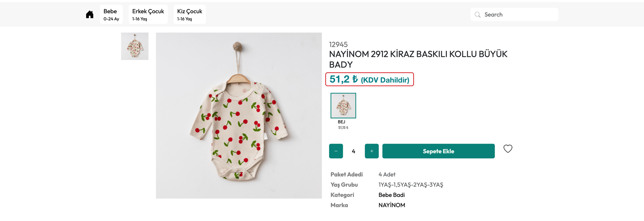Click the large cherry bodysuit product image
The image size is (644, 221).
[239, 115]
